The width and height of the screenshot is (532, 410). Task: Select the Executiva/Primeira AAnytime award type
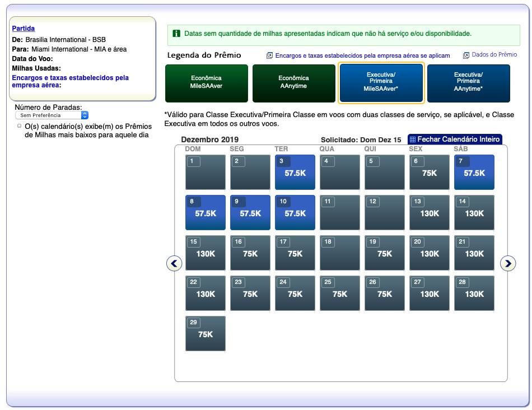point(469,83)
